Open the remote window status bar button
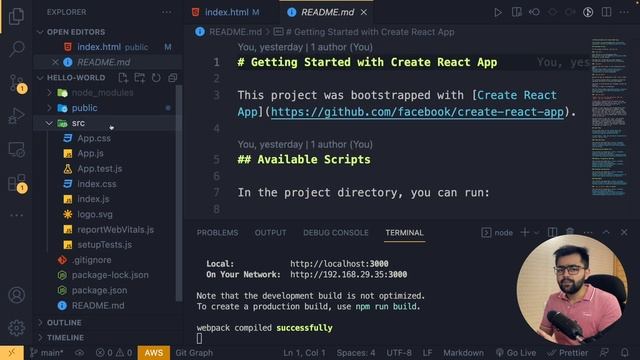This screenshot has width=640, height=360. pos(12,353)
